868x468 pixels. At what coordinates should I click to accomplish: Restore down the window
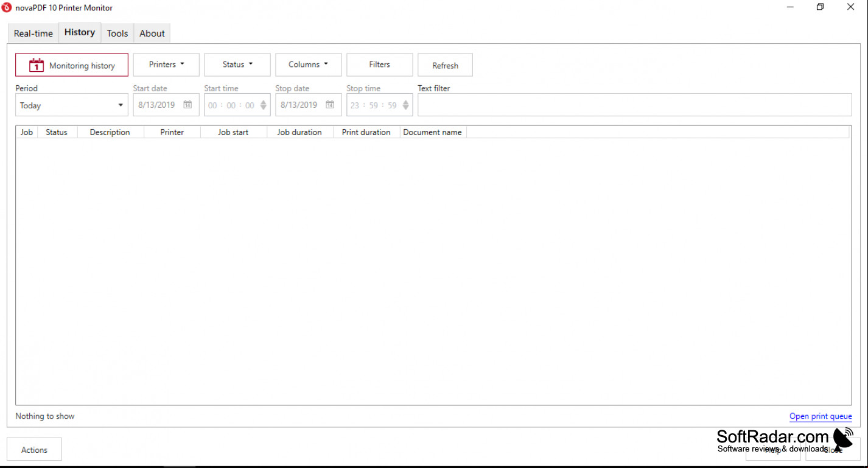[x=820, y=7]
